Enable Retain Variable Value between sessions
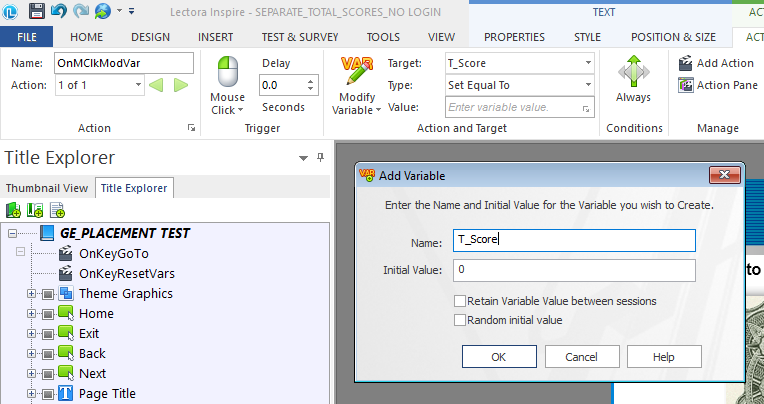Image resolution: width=764 pixels, height=404 pixels. (459, 301)
